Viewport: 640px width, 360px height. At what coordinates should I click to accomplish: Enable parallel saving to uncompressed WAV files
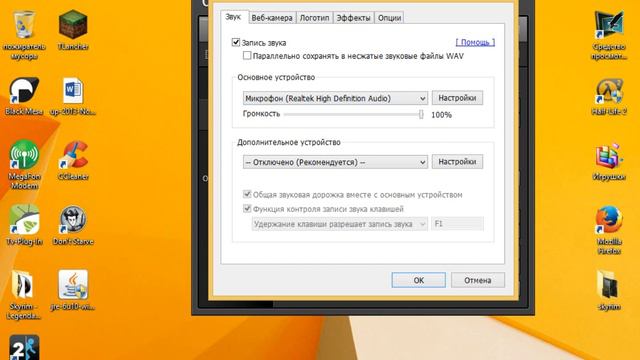247,56
